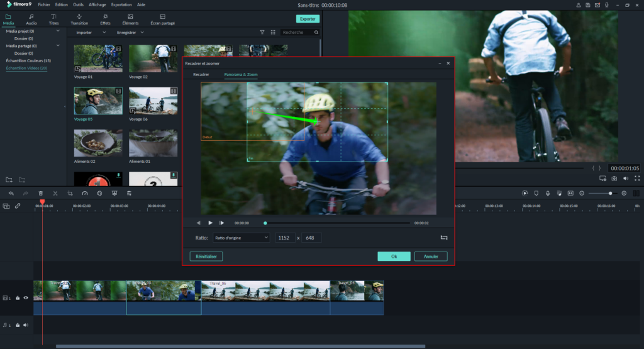Image resolution: width=644 pixels, height=349 pixels.
Task: Toggle lock on video track 1
Action: [x=18, y=297]
